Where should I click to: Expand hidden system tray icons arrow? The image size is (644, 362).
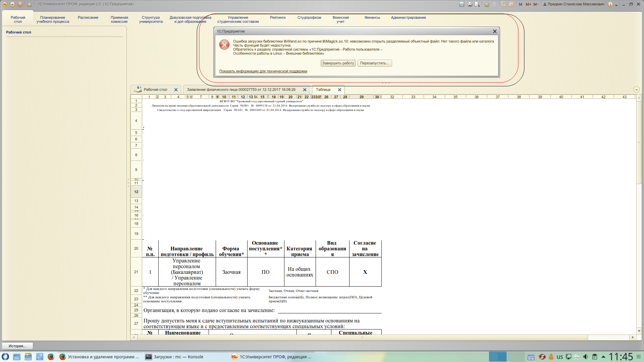603,357
